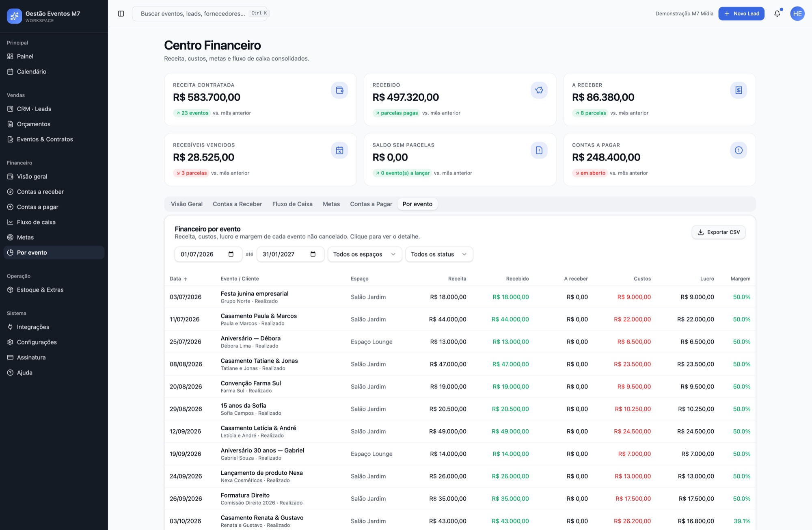
Task: Open Eventos & Contratos in the sidebar
Action: [54, 139]
